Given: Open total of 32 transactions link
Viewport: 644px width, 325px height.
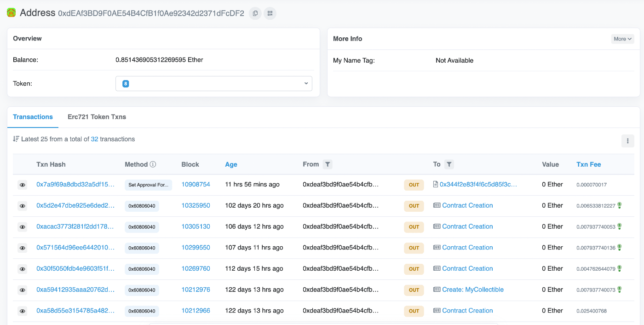Looking at the screenshot, I should coord(94,139).
